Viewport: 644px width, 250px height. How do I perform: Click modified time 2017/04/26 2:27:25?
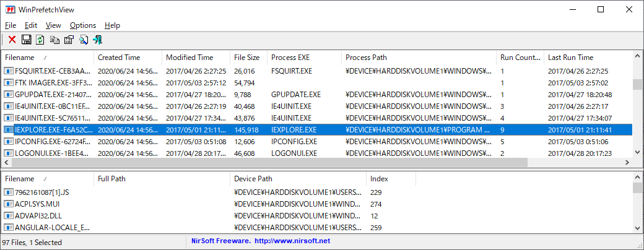click(x=196, y=71)
